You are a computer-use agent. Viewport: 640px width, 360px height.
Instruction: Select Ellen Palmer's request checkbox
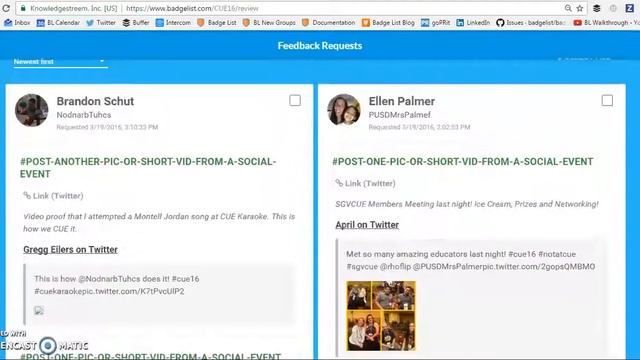coord(607,100)
